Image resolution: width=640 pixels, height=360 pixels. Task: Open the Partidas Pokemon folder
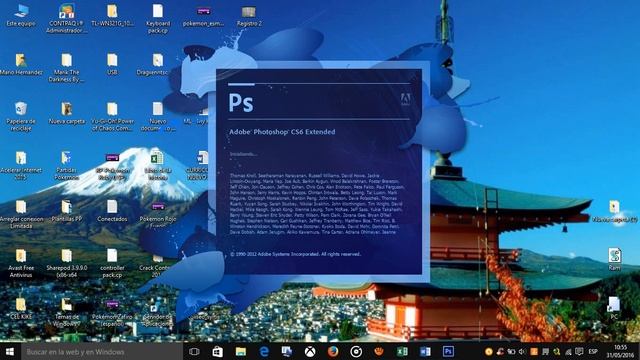pos(67,166)
